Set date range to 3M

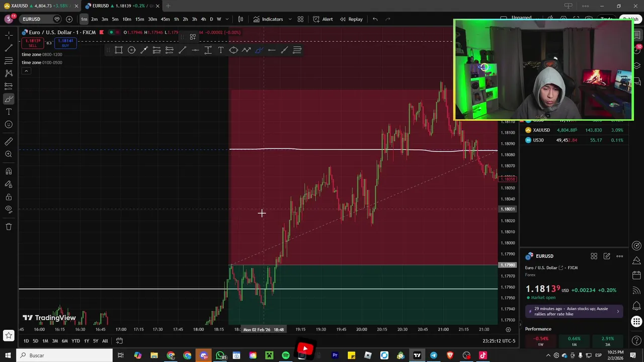[x=55, y=341]
